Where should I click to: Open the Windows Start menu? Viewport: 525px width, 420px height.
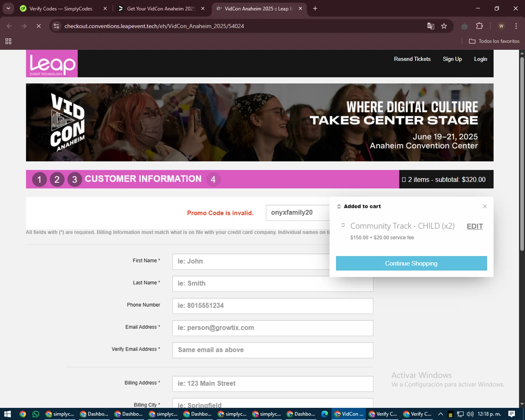7,414
